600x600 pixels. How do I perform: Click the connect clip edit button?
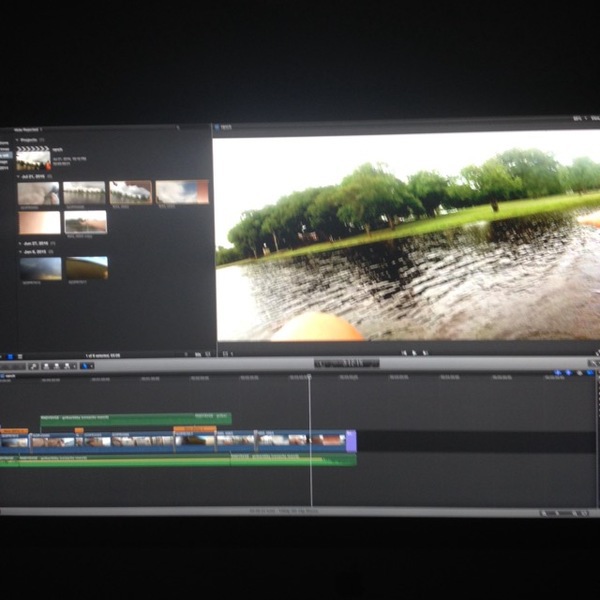click(46, 366)
